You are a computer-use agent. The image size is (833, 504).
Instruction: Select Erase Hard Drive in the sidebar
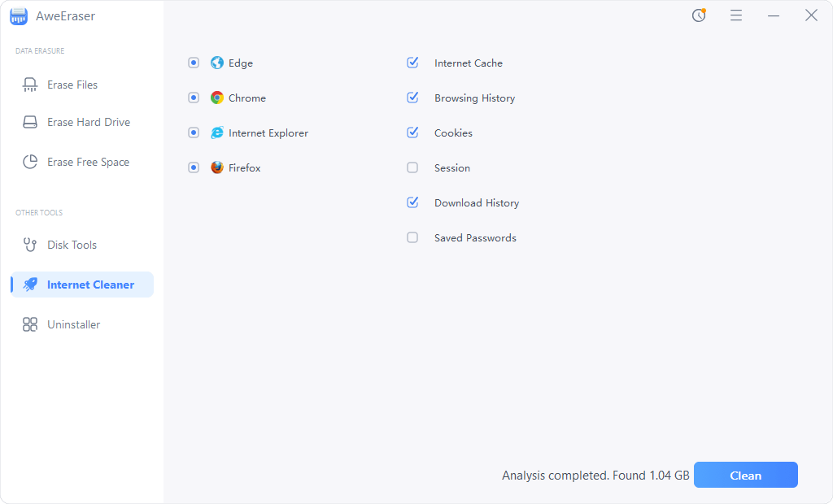(86, 122)
